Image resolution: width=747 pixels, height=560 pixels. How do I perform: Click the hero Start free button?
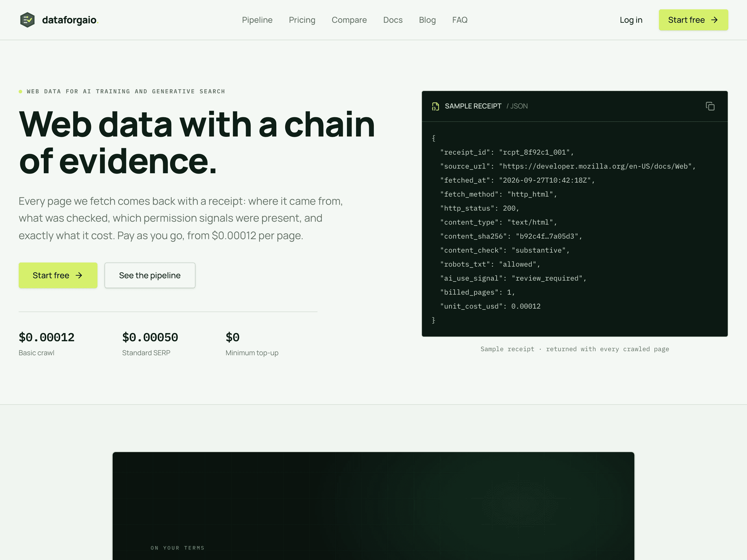click(x=58, y=275)
